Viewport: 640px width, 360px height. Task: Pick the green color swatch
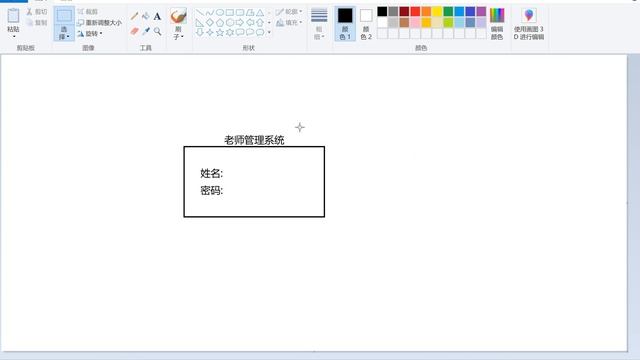tap(448, 11)
